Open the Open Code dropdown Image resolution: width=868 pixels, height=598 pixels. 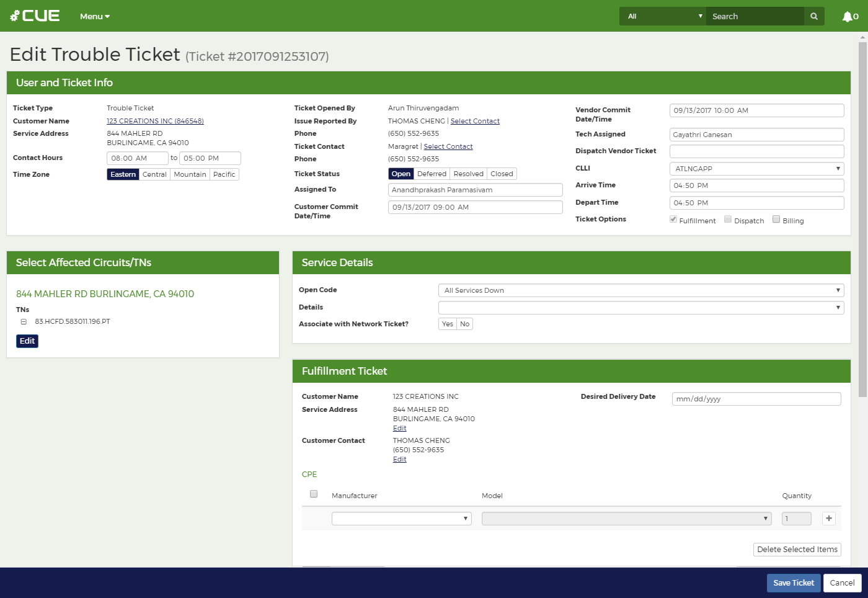click(640, 290)
